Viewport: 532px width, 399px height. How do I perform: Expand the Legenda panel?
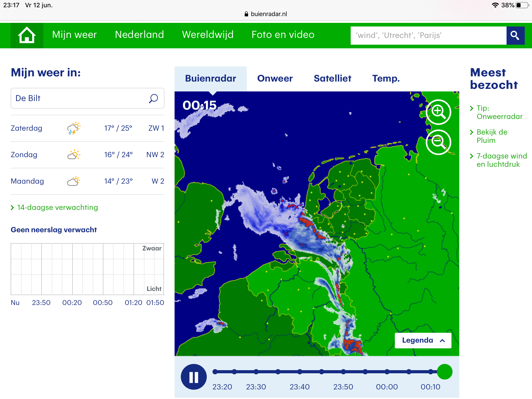point(423,340)
